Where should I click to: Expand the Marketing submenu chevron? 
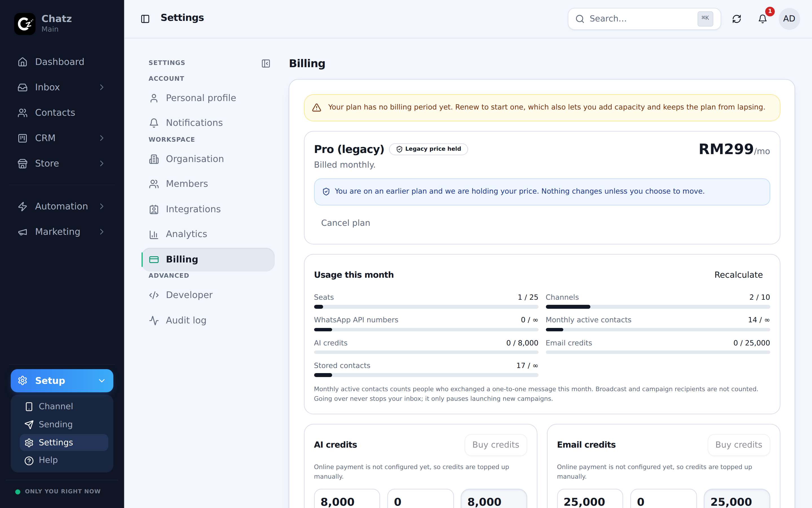pyautogui.click(x=102, y=232)
